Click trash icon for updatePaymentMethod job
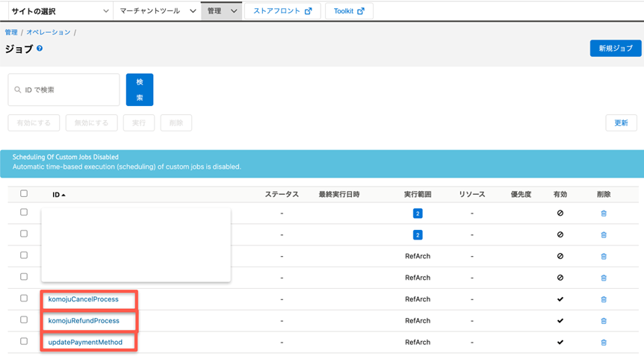Image resolution: width=644 pixels, height=359 pixels. [x=604, y=343]
